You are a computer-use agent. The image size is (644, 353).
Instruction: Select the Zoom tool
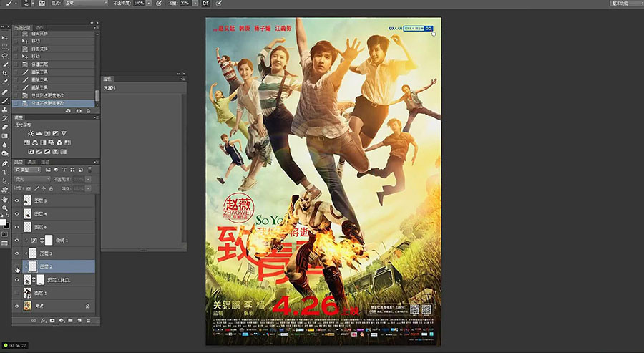5,208
